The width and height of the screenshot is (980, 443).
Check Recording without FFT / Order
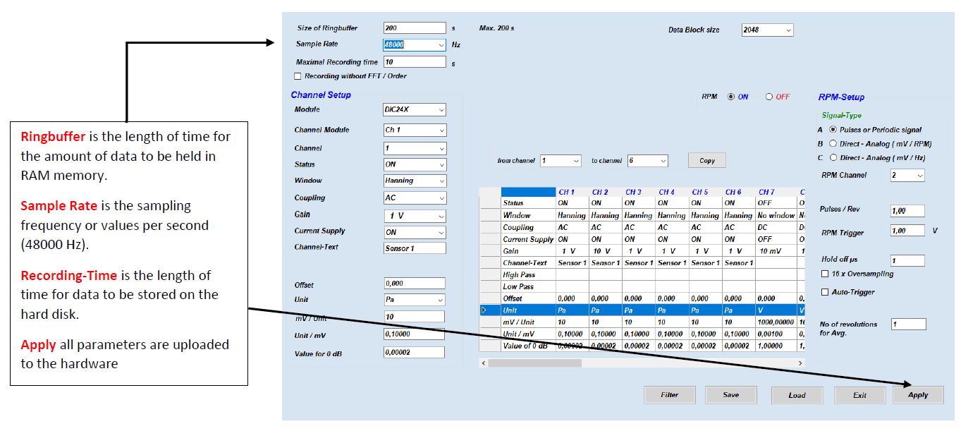[x=298, y=75]
